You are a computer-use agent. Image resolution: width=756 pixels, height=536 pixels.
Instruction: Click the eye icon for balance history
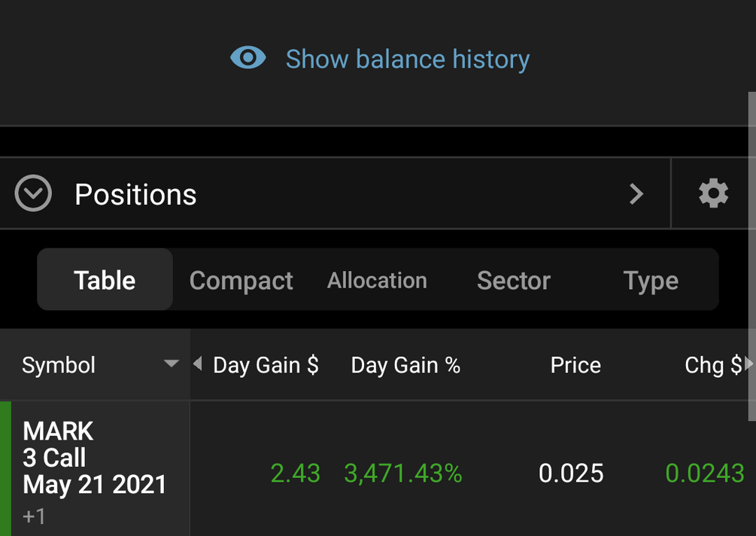point(248,58)
